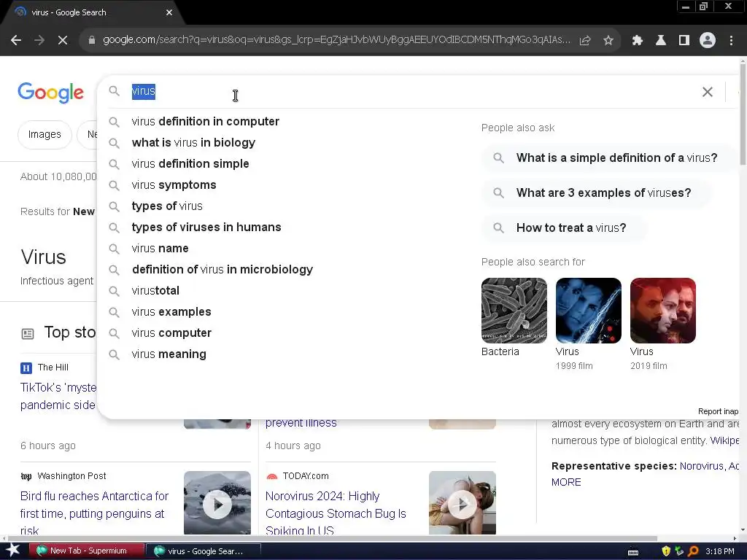747x560 pixels.
Task: Open the shield security tray icon
Action: tap(666, 551)
